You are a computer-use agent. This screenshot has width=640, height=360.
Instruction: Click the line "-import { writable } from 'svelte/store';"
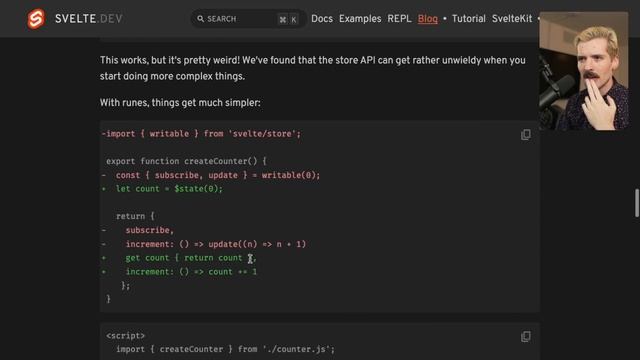click(x=201, y=134)
